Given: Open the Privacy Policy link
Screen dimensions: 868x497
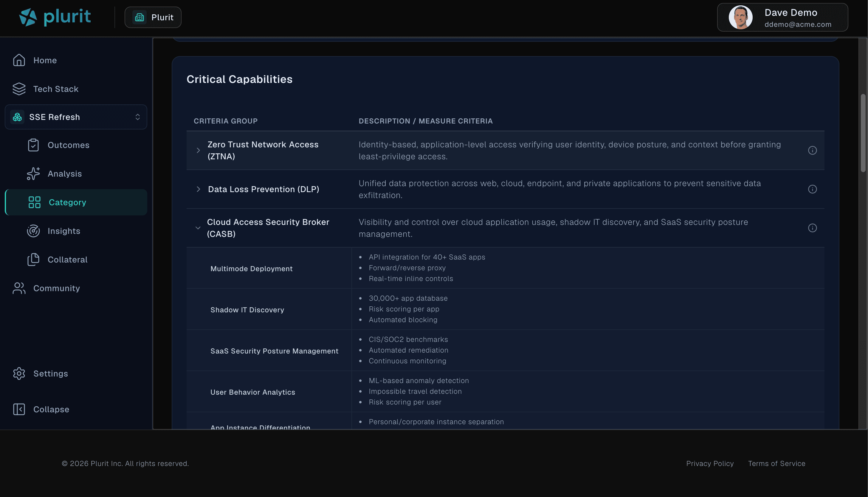Looking at the screenshot, I should click(710, 464).
